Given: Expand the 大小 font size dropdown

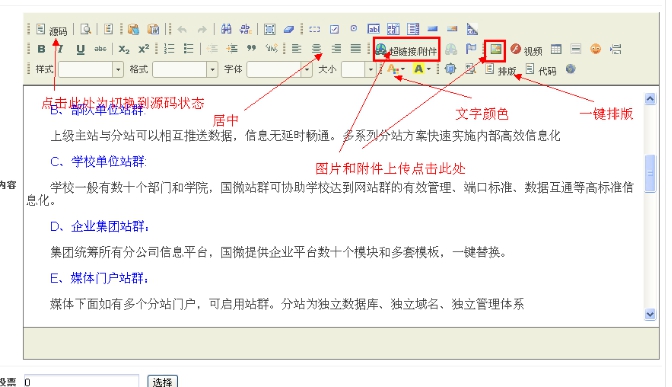Looking at the screenshot, I should [370, 69].
